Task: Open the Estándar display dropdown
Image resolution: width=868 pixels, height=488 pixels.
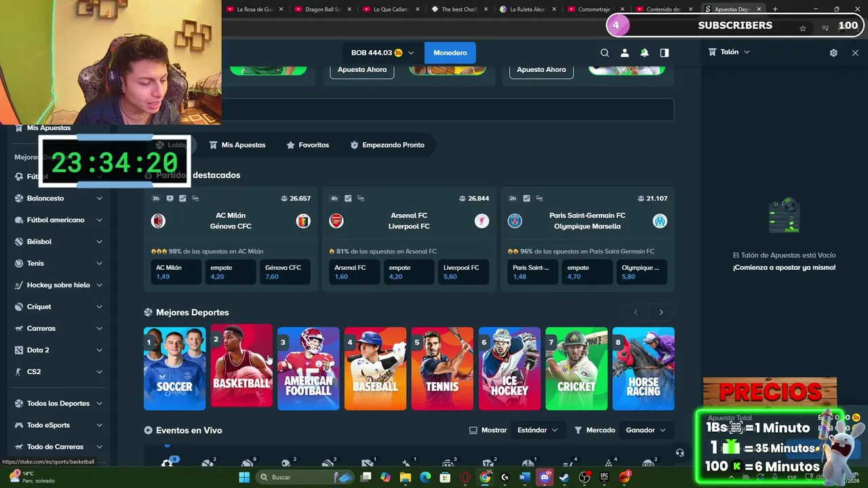Action: tap(537, 430)
